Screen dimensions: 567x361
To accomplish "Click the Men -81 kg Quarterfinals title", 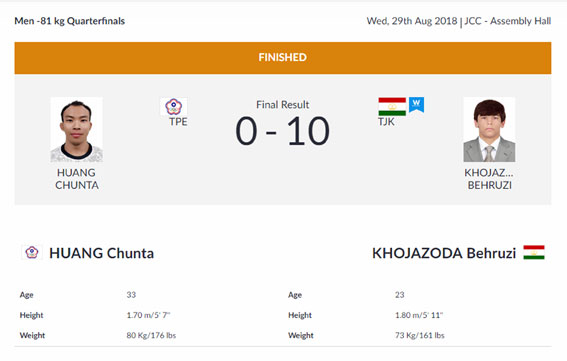I will [x=69, y=21].
